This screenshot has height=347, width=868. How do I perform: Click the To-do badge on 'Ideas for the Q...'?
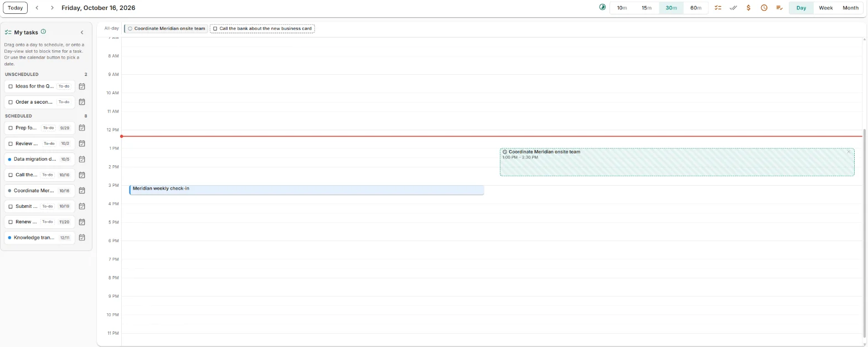click(x=64, y=86)
